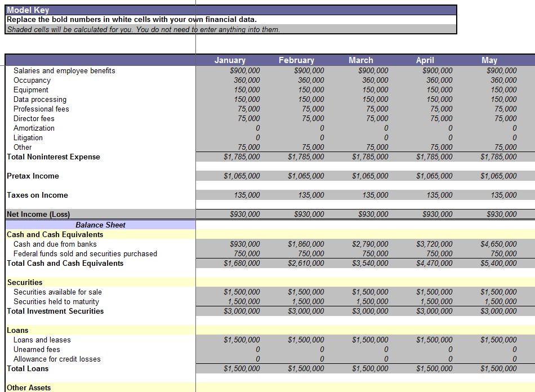This screenshot has width=535, height=392.
Task: Select the Salaries and employee benefits label
Action: point(64,70)
